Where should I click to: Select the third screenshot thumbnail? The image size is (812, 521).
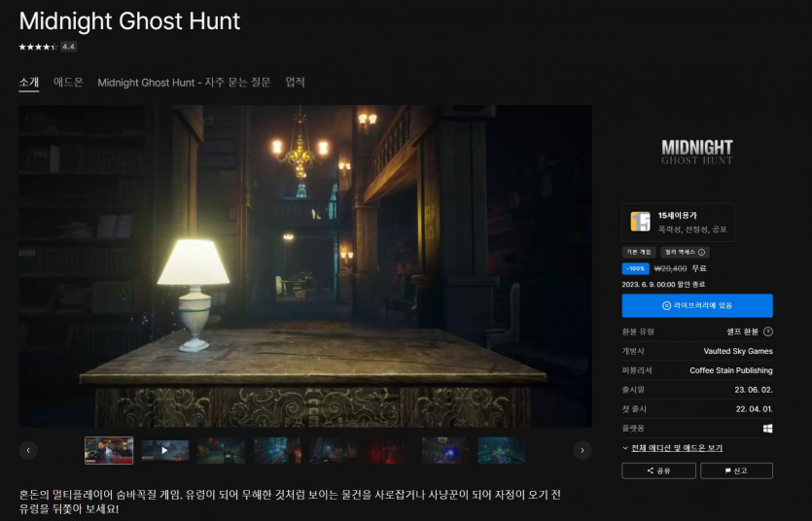[221, 450]
